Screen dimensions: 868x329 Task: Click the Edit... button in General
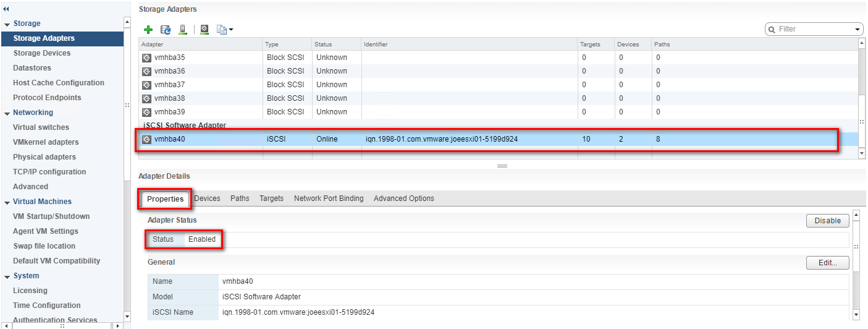(x=827, y=263)
